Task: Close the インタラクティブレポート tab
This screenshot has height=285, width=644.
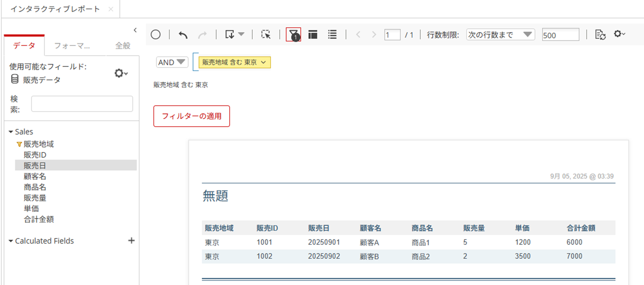Action: click(x=111, y=9)
